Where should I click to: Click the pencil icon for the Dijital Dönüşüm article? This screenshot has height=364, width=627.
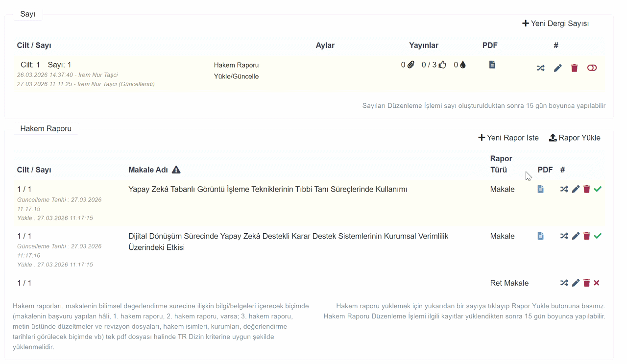576,236
